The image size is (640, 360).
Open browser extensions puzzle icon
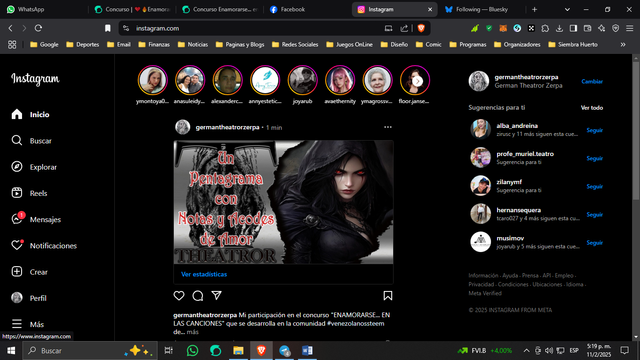(x=545, y=28)
